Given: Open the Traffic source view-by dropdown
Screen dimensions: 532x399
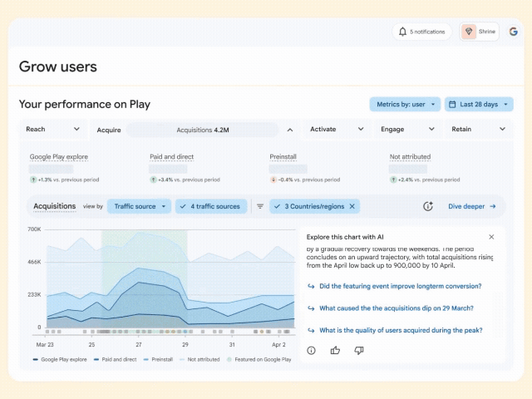Looking at the screenshot, I should [139, 206].
